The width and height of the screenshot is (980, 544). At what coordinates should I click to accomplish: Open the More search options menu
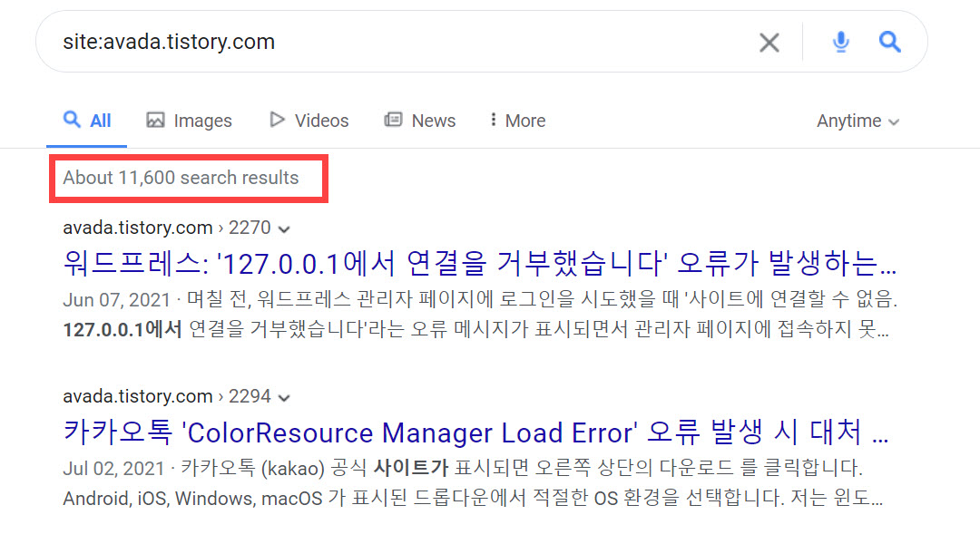515,120
